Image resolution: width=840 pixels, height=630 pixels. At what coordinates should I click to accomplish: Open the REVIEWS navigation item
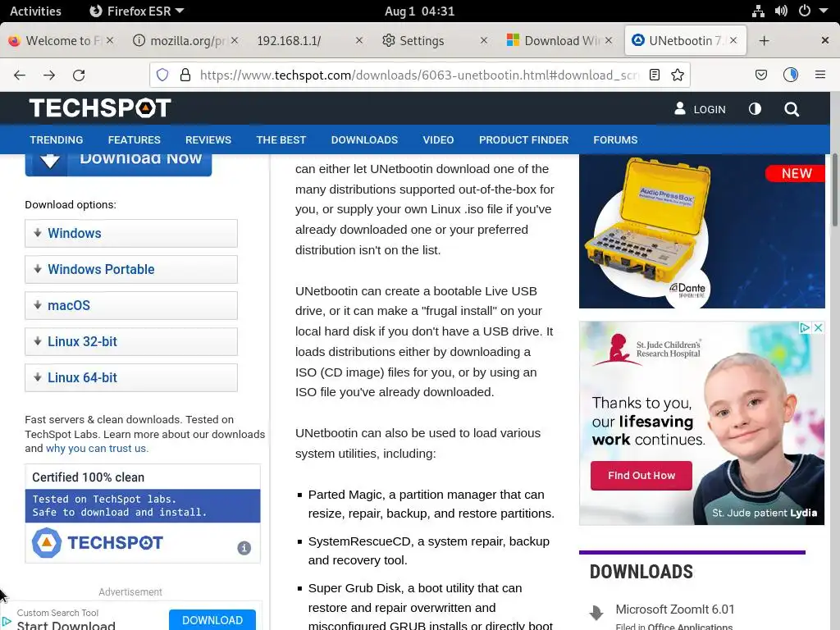point(208,139)
